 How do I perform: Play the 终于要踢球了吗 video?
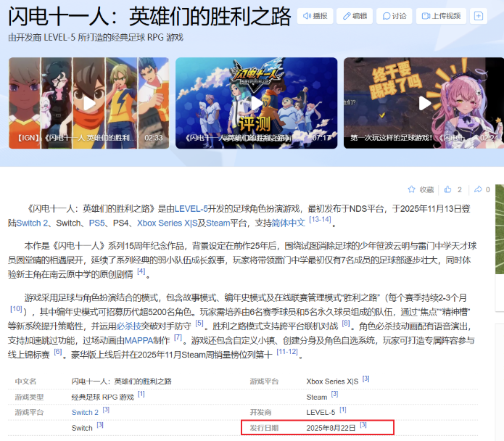(x=424, y=103)
